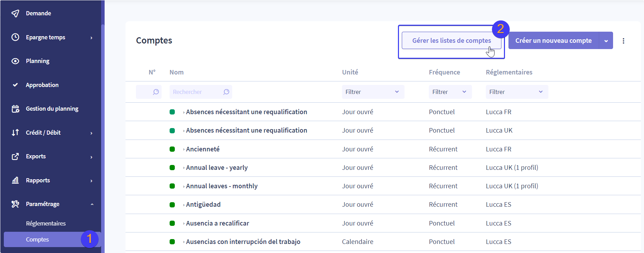Viewport: 644px width, 253px height.
Task: Click Lucca ES in the Antigüedad row
Action: pyautogui.click(x=498, y=205)
